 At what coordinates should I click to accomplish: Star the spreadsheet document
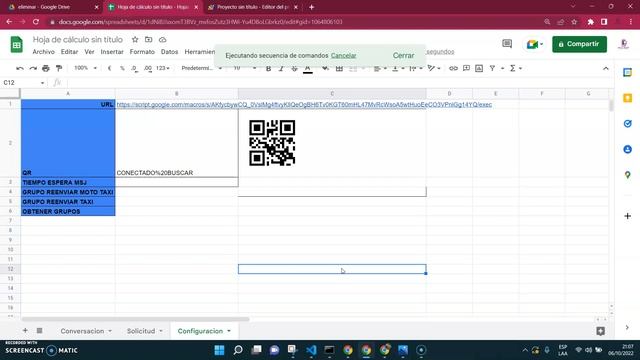point(135,40)
